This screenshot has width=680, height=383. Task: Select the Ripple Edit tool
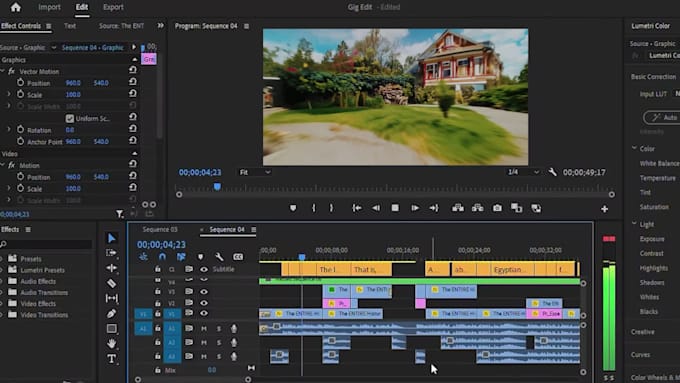[x=111, y=268]
